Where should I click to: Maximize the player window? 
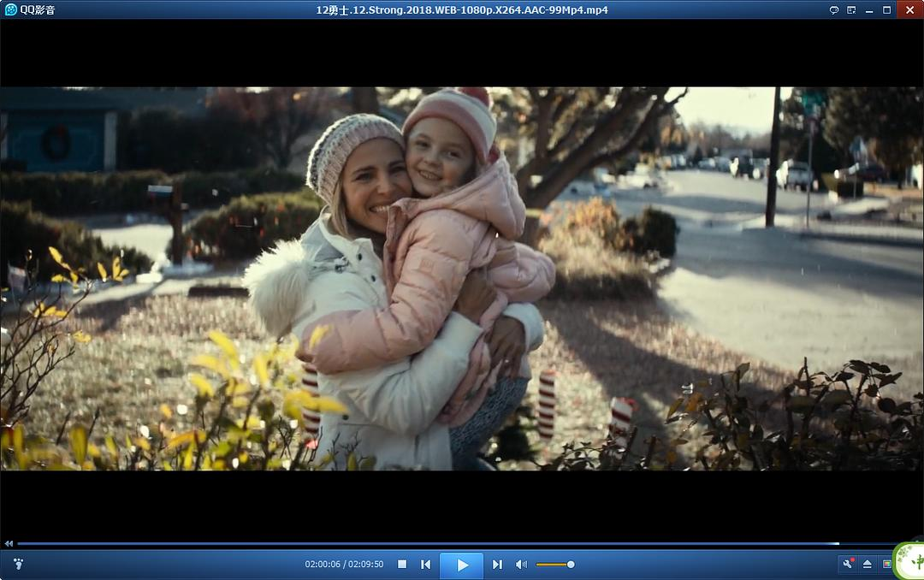tap(887, 9)
